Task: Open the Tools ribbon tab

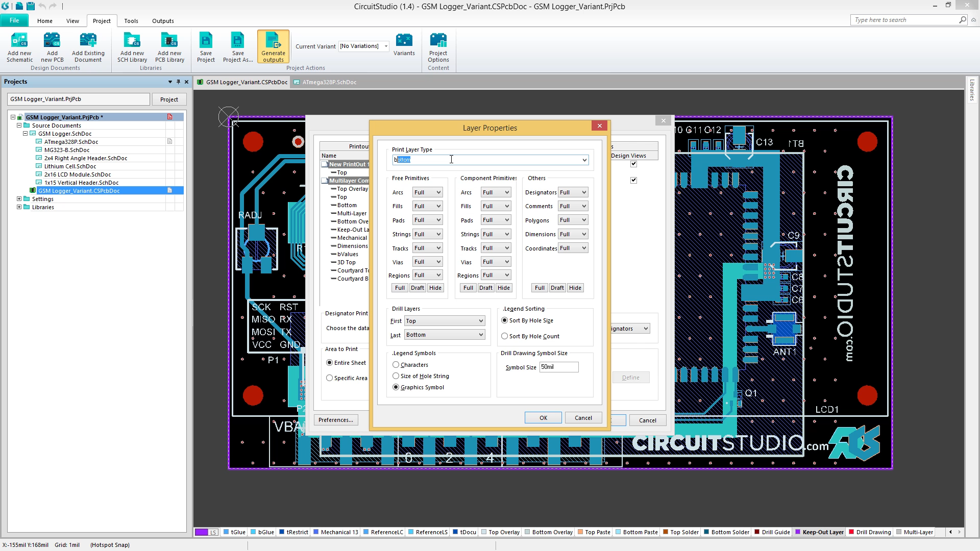Action: pos(131,21)
